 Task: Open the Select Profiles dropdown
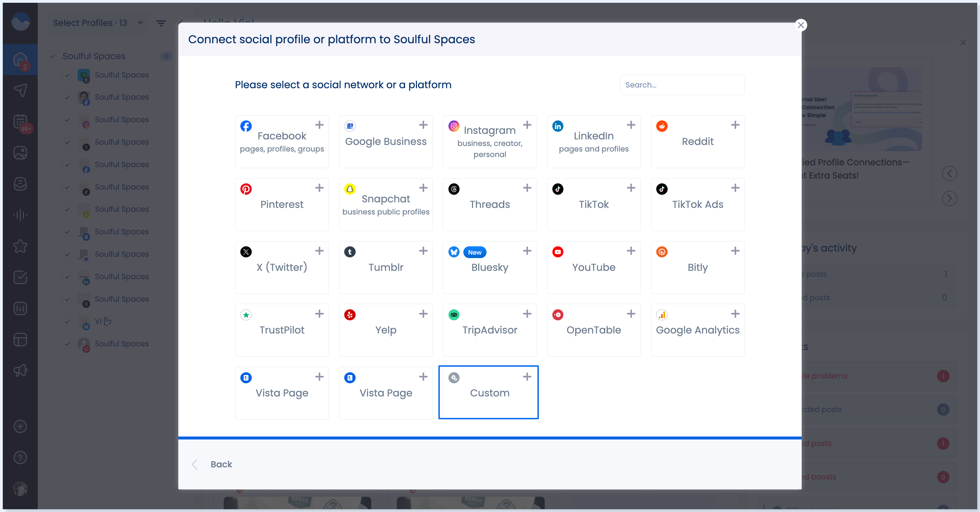(x=98, y=23)
